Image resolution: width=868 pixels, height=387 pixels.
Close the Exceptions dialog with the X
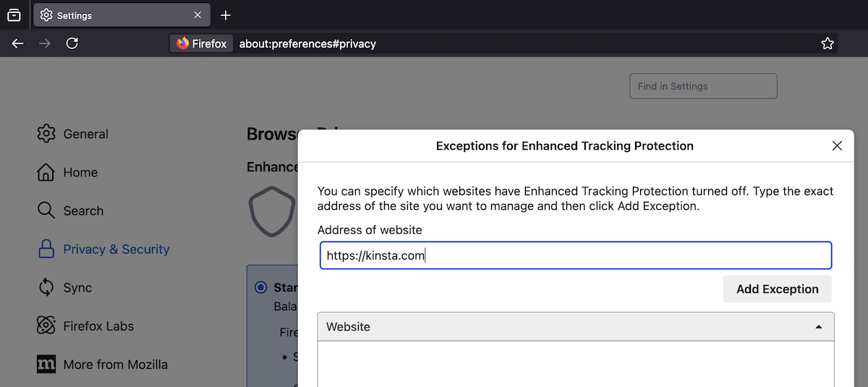837,145
